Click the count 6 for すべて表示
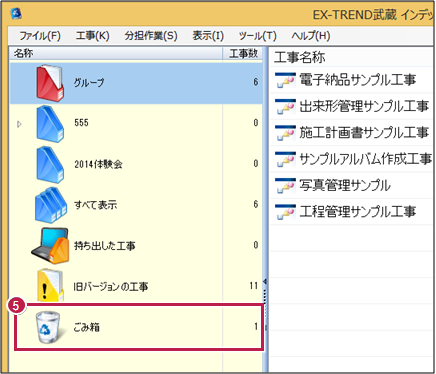The height and width of the screenshot is (374, 436). tap(256, 204)
